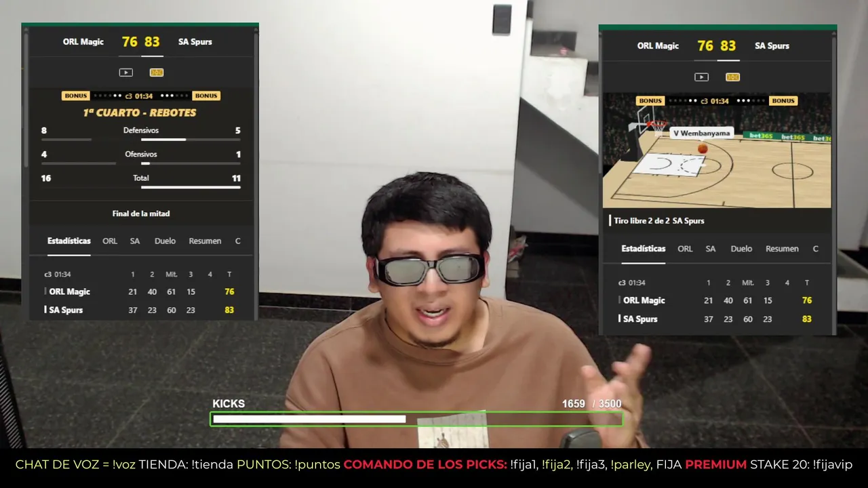Screen dimensions: 868x488
Task: Click c3 01:34 clock in right court scoreboard
Action: pos(715,101)
